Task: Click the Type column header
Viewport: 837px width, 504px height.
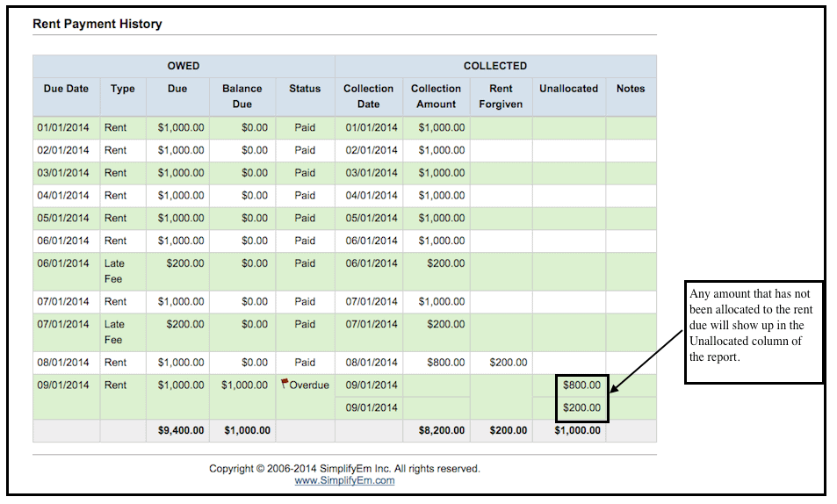Action: pyautogui.click(x=122, y=89)
